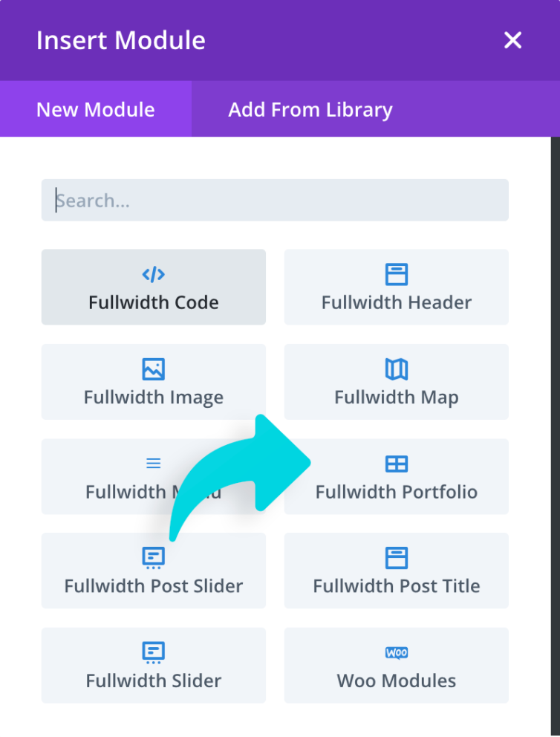Click inside the module search field
This screenshot has height=737, width=560.
[275, 200]
